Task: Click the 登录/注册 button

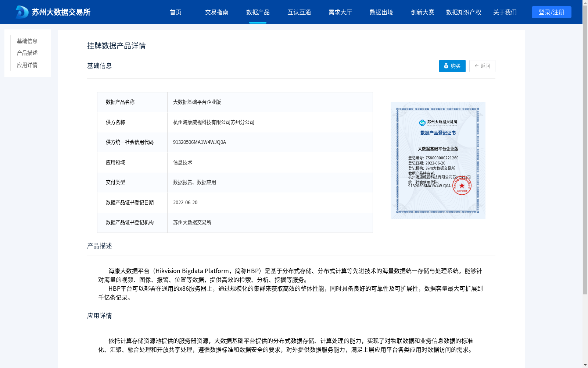Action: point(552,12)
